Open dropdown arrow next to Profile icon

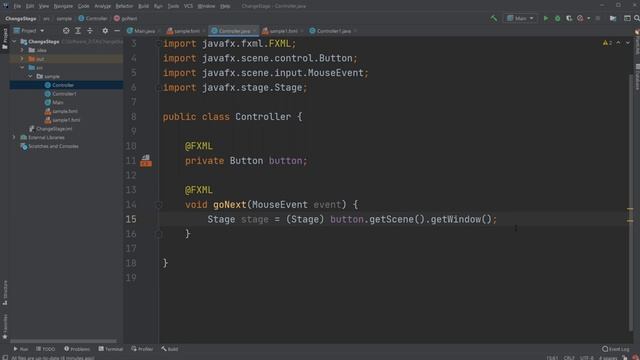coord(588,18)
